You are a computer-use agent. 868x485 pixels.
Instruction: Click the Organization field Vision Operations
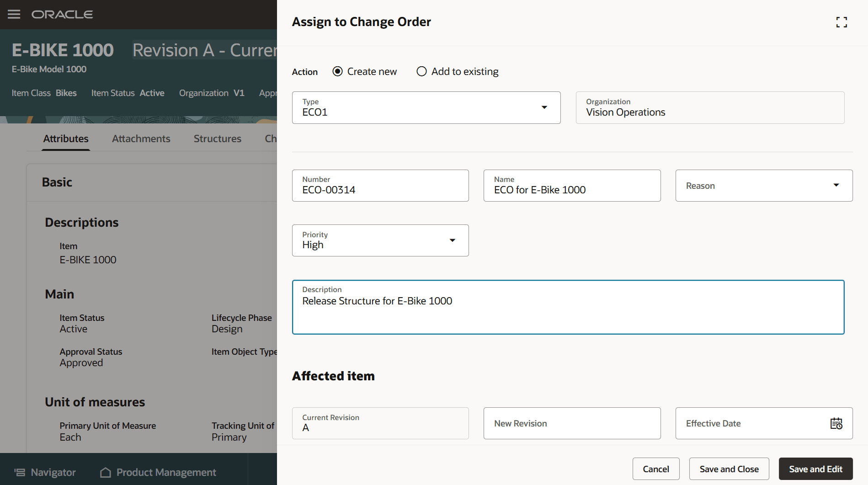pos(710,107)
